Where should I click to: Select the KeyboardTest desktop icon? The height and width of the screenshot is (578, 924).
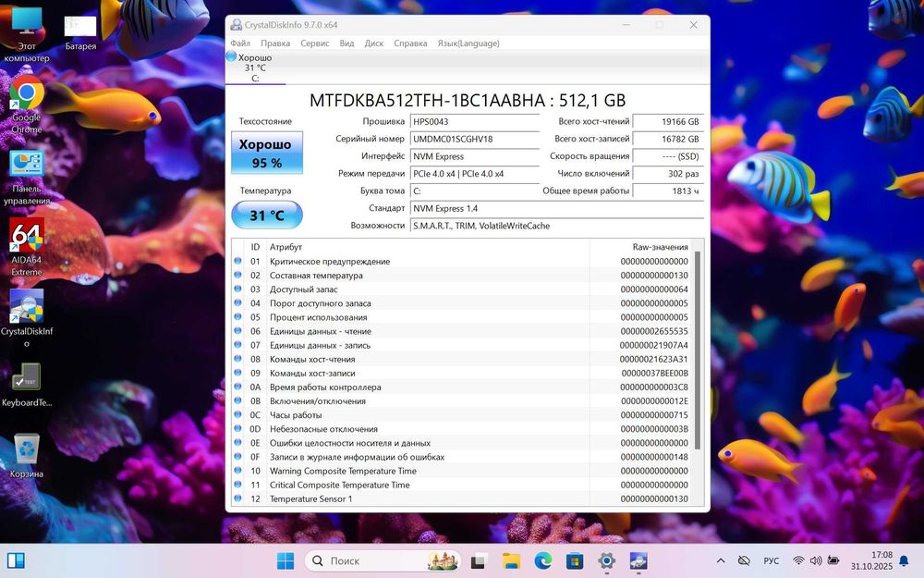pyautogui.click(x=26, y=385)
